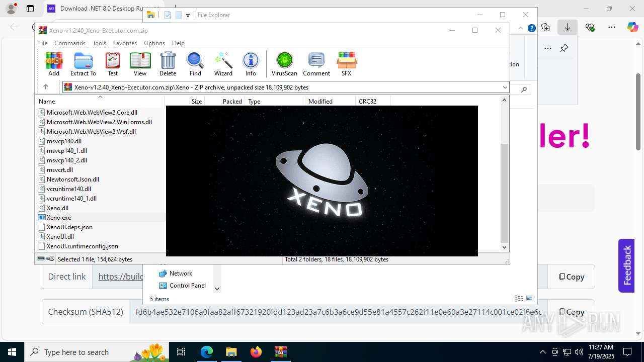This screenshot has height=362, width=644.
Task: Copy the SHA512 checksum
Action: pos(572,312)
